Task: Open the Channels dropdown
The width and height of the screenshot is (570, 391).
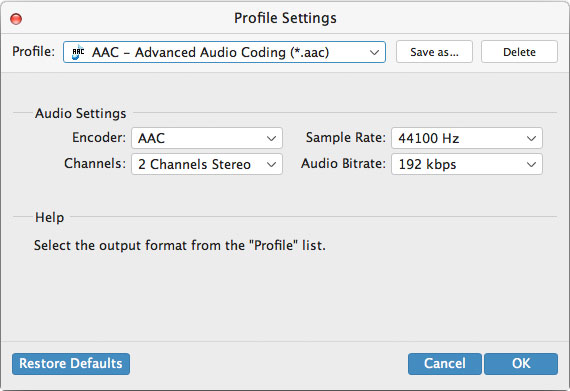Action: pos(207,164)
